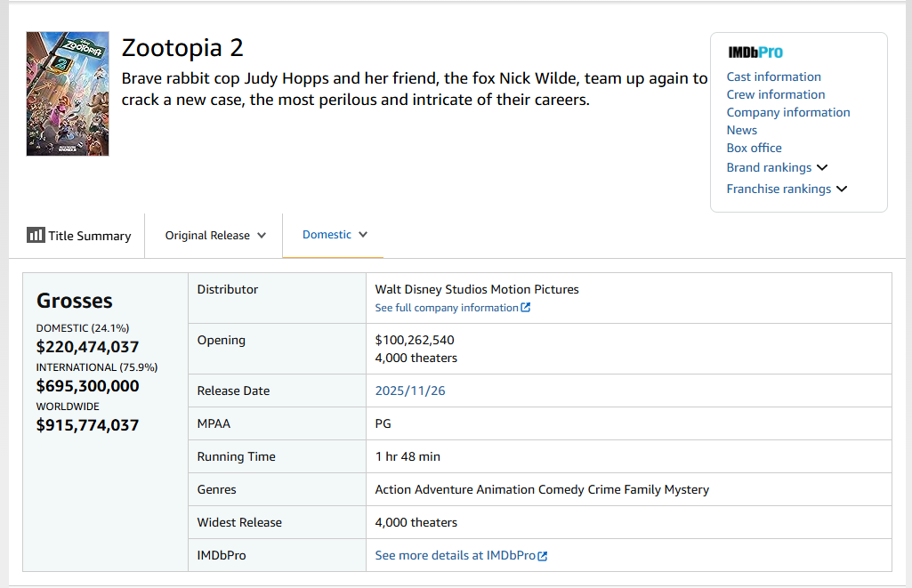
Task: Expand the Franchise rankings chevron
Action: point(842,189)
